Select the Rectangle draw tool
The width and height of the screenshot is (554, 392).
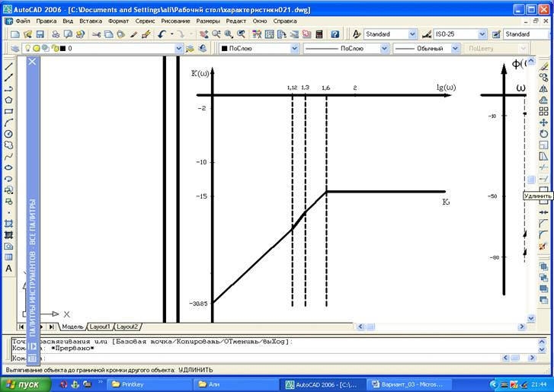click(x=8, y=111)
